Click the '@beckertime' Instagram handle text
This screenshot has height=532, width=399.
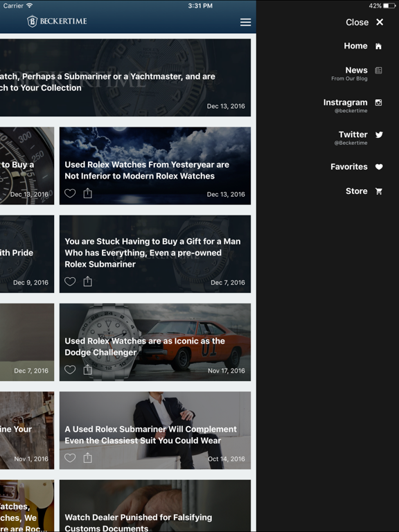pyautogui.click(x=351, y=111)
